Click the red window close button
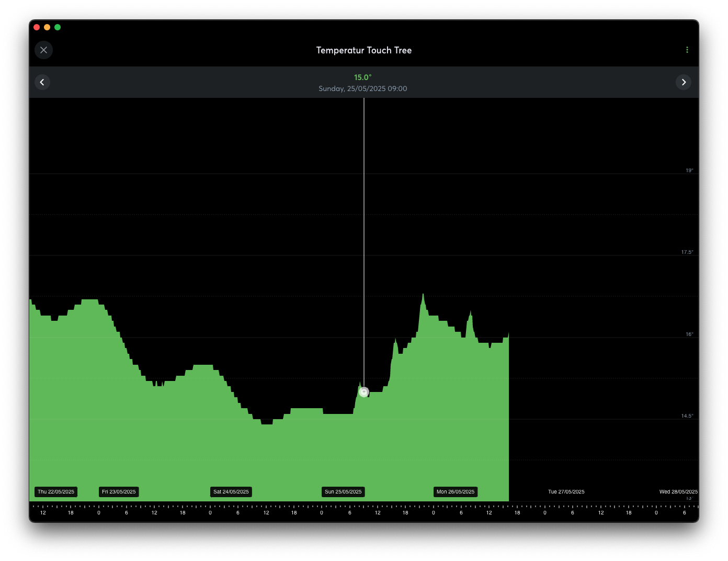728x561 pixels. coord(37,27)
